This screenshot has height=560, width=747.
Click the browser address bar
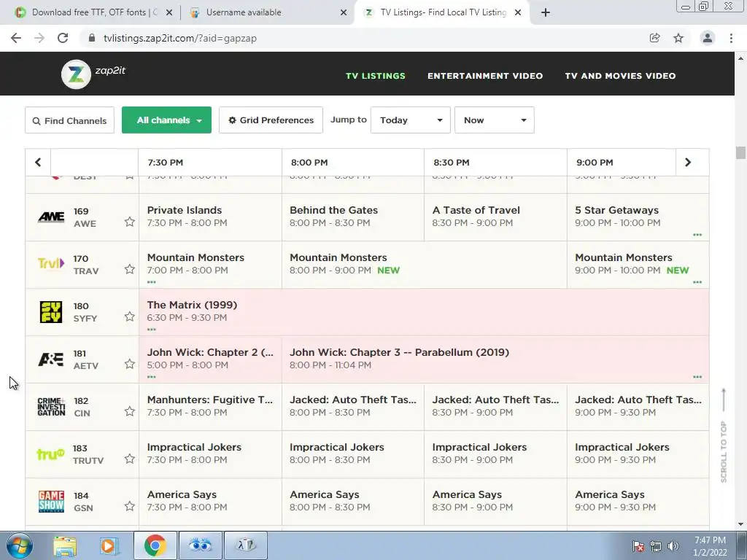pyautogui.click(x=362, y=38)
